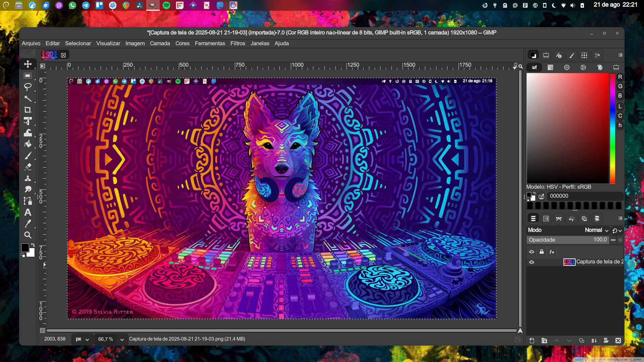Open Spotify from the top taskbar
Viewport: 644px width, 362px height.
point(166,5)
